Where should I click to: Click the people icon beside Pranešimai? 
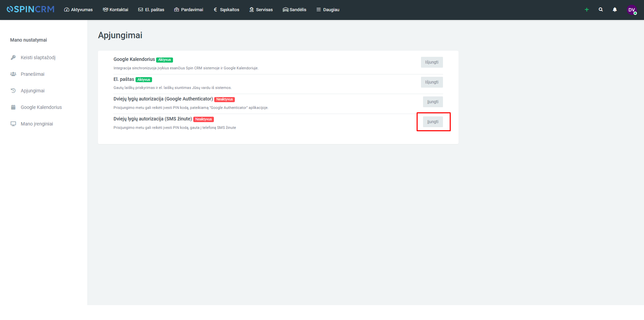13,74
